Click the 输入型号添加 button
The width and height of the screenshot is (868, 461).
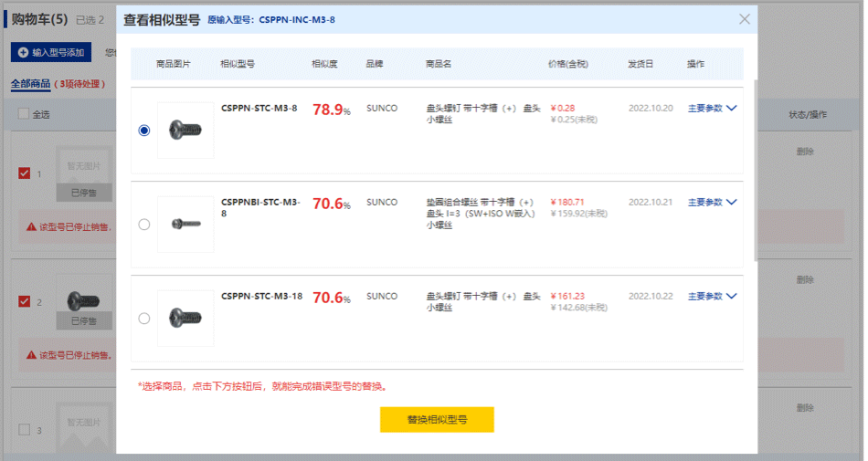click(x=51, y=53)
